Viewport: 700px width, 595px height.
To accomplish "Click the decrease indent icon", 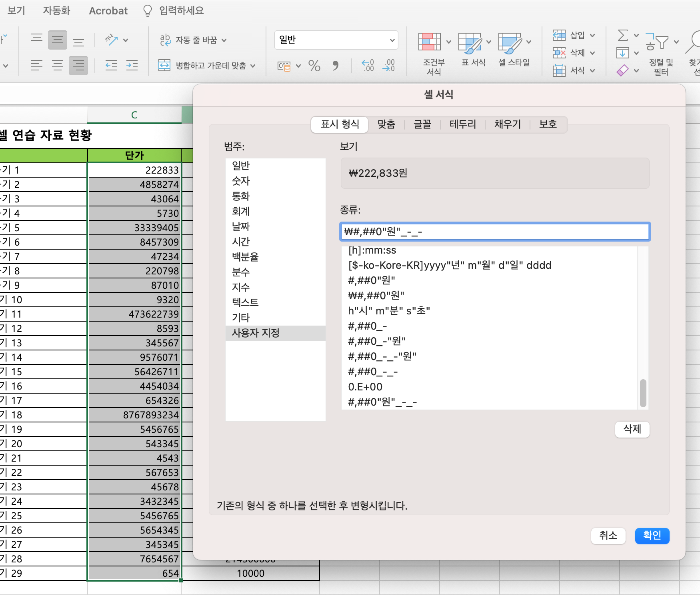I will point(111,65).
